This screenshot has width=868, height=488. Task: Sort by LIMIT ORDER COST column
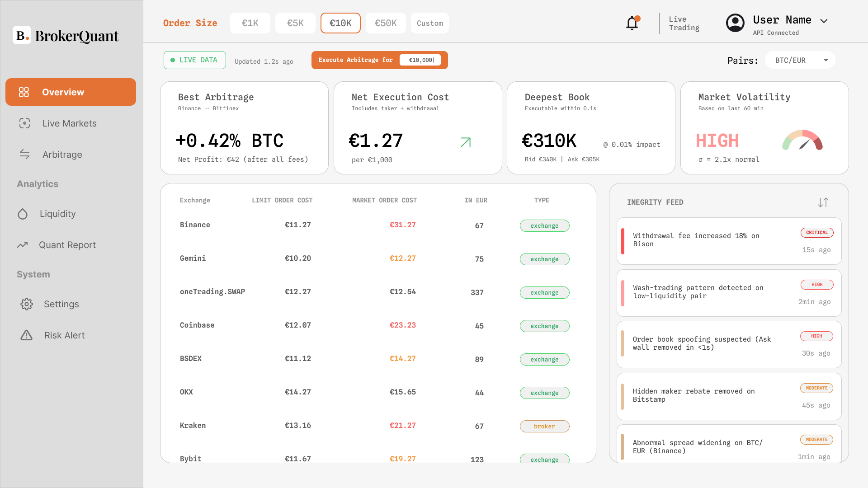282,200
